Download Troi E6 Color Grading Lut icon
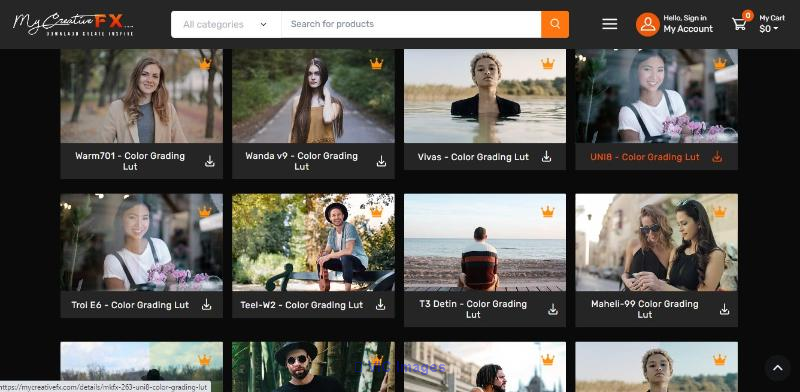The width and height of the screenshot is (800, 392). [x=206, y=305]
